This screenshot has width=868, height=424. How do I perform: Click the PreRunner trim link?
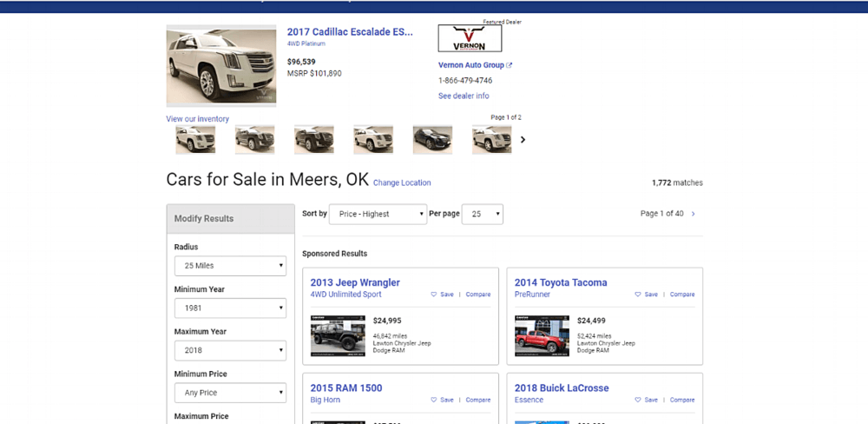tap(533, 295)
